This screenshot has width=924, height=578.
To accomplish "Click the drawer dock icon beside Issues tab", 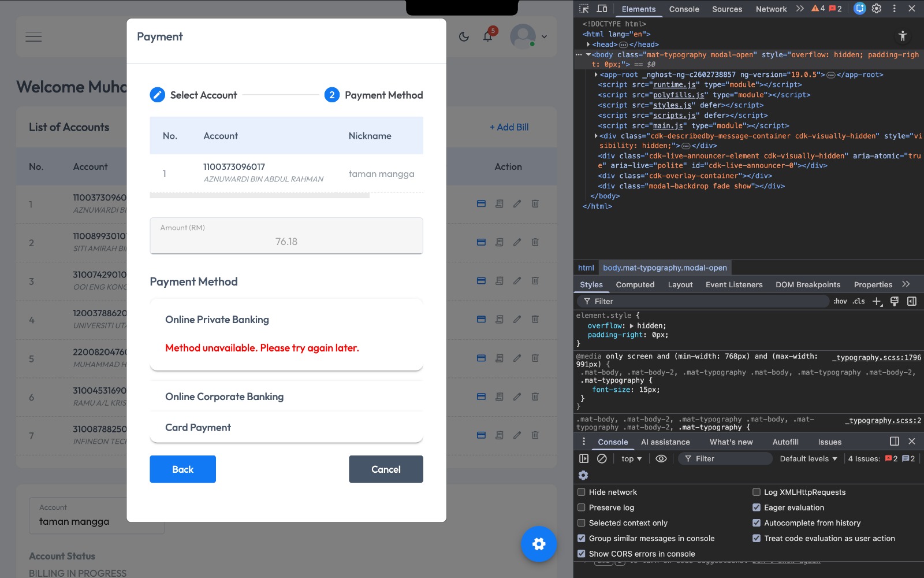I will click(895, 442).
